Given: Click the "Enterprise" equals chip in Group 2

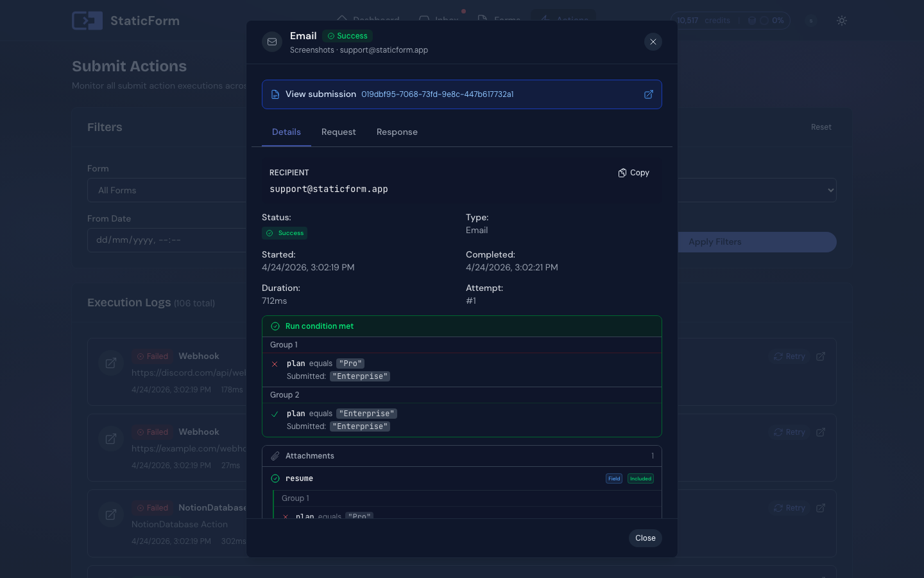Looking at the screenshot, I should point(366,414).
